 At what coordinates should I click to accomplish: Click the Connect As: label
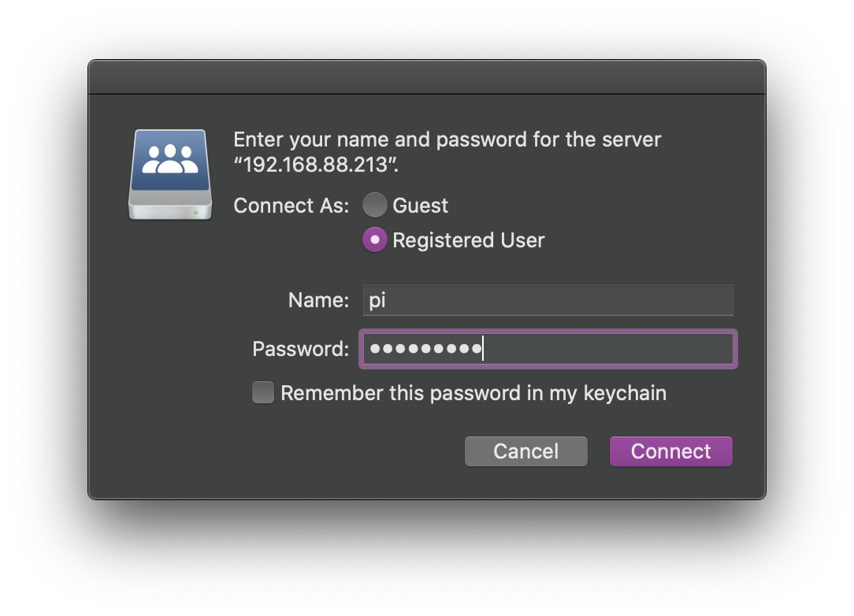click(291, 206)
